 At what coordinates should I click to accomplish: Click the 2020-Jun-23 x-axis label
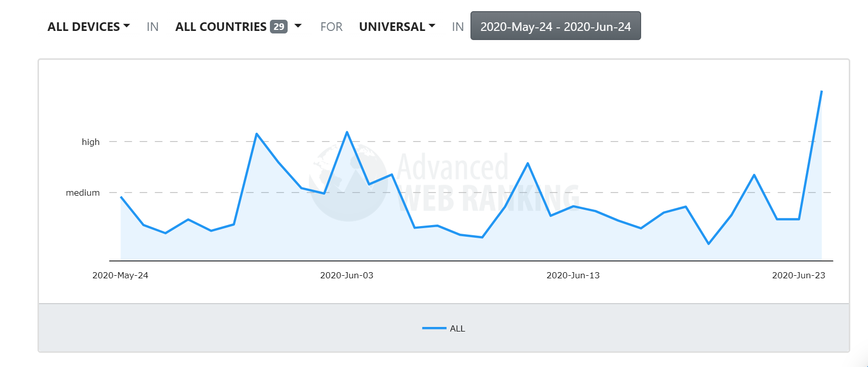coord(798,275)
